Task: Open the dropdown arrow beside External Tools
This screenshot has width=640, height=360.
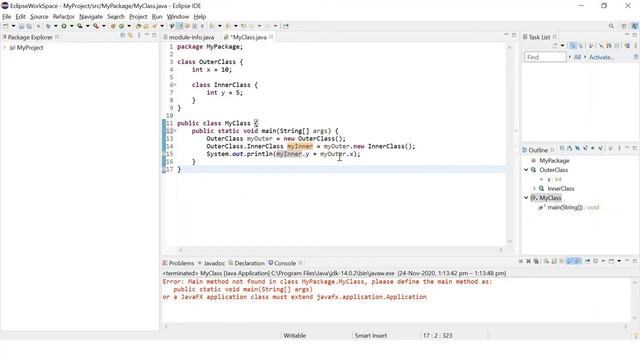Action: 104,26
